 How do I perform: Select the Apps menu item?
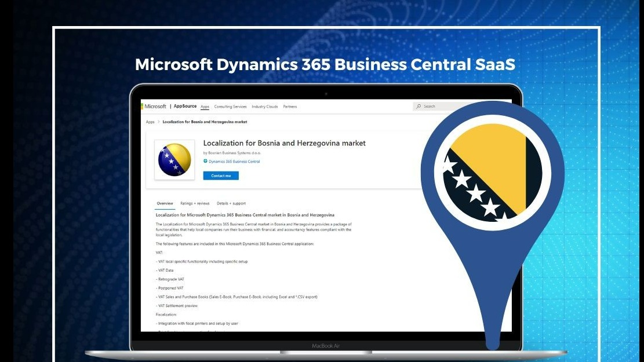pyautogui.click(x=205, y=107)
